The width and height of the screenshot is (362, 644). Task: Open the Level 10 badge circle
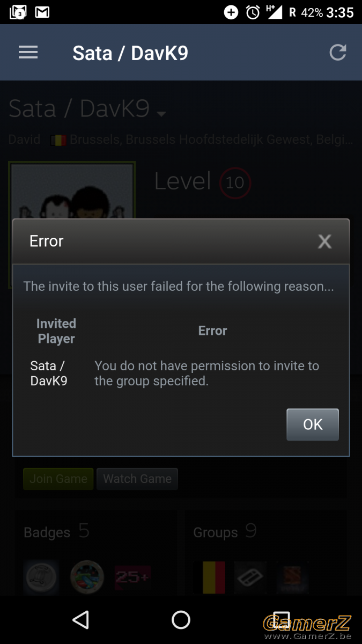[235, 183]
